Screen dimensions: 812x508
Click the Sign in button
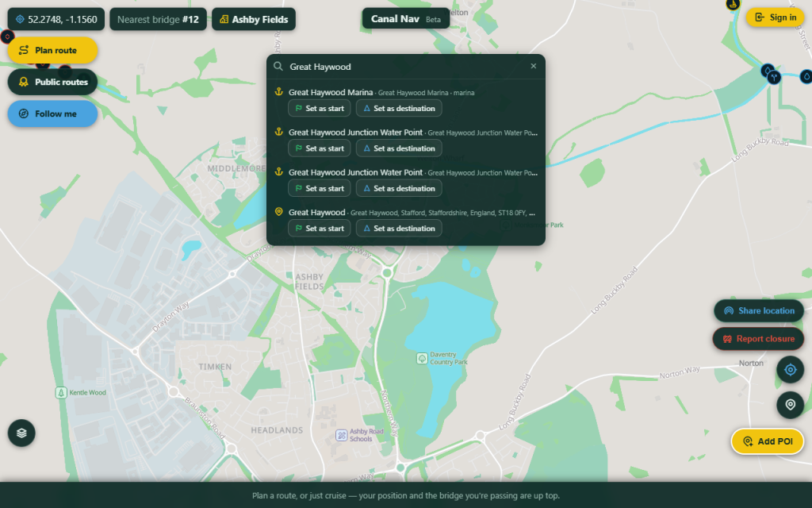click(775, 17)
